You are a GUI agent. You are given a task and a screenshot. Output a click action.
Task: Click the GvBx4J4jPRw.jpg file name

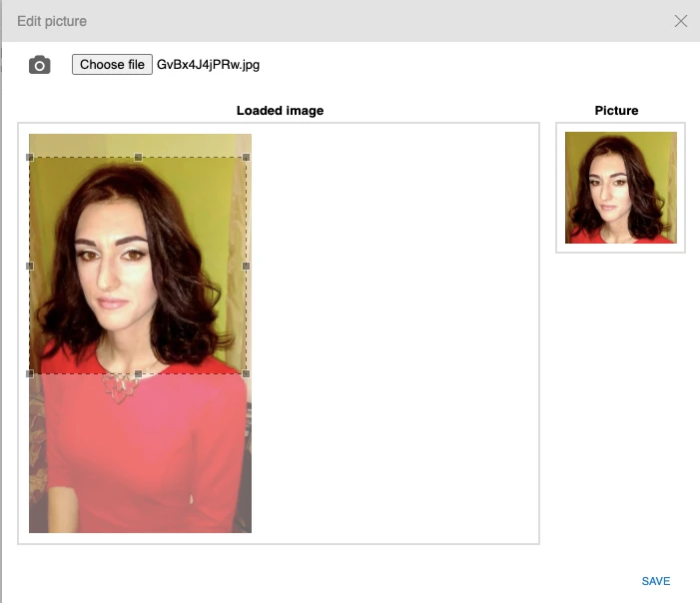tap(208, 65)
